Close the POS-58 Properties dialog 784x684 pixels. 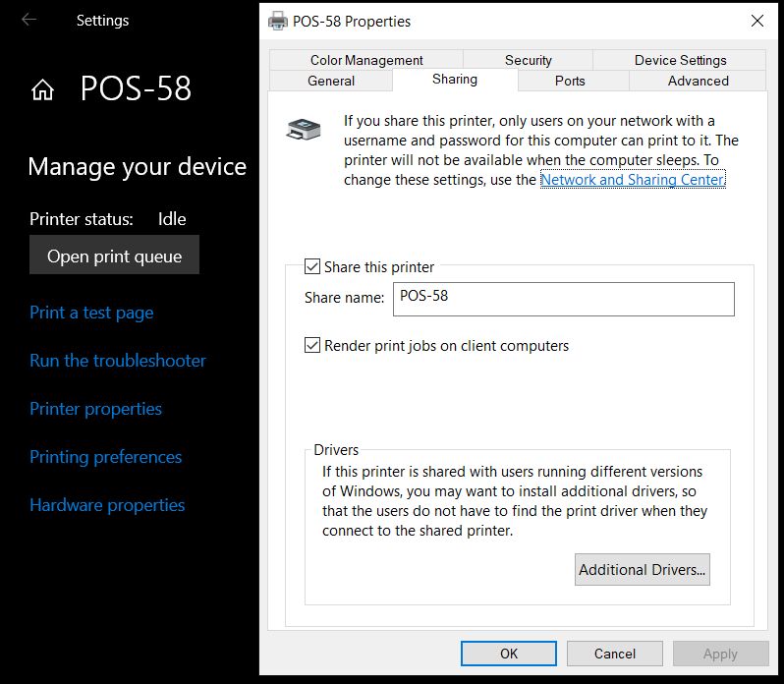(757, 21)
